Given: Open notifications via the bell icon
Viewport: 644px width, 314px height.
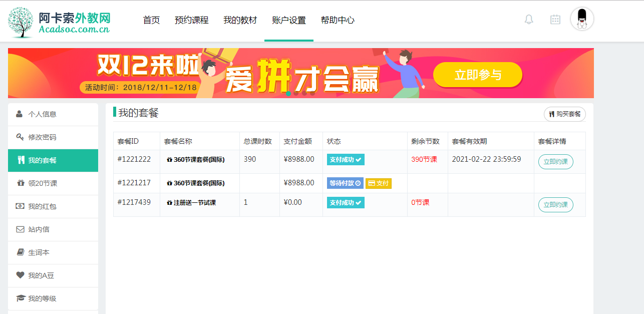Looking at the screenshot, I should click(x=529, y=20).
